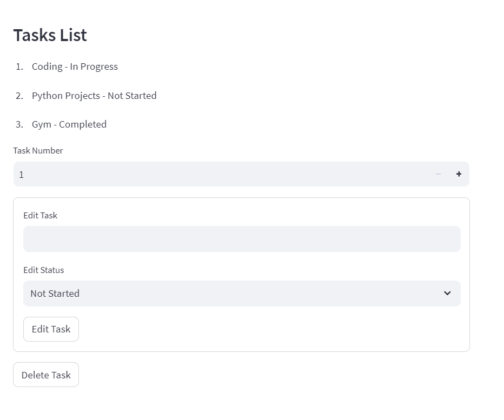Open the Edit Status dropdown
This screenshot has height=420, width=504.
coord(242,294)
